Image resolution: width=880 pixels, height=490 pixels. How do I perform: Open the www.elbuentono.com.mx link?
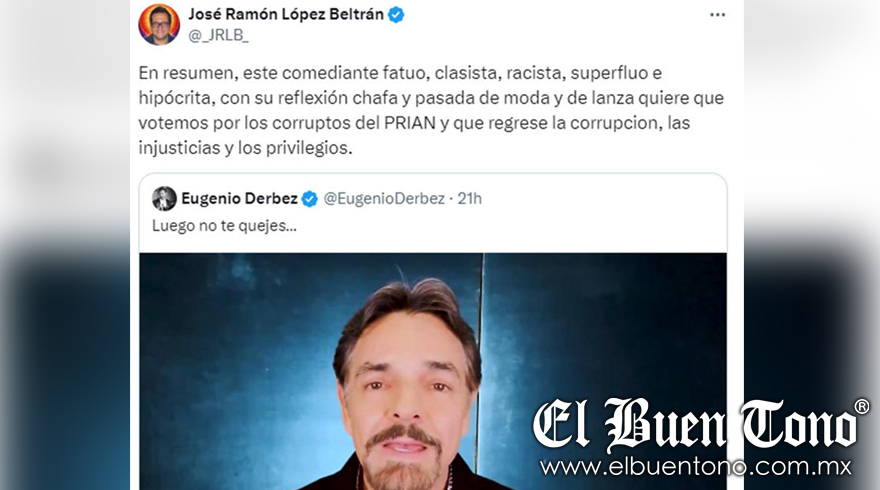pos(695,466)
